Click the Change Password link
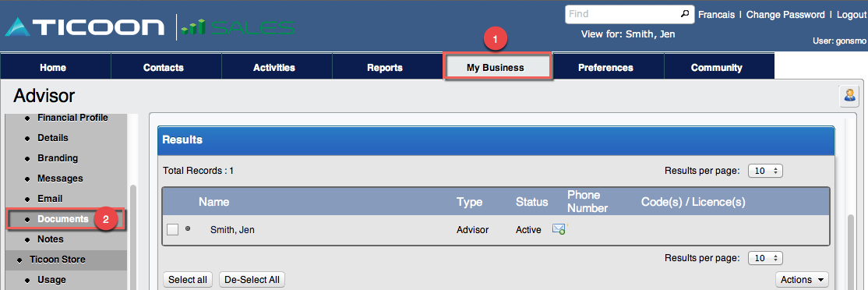This screenshot has width=868, height=290. point(785,15)
